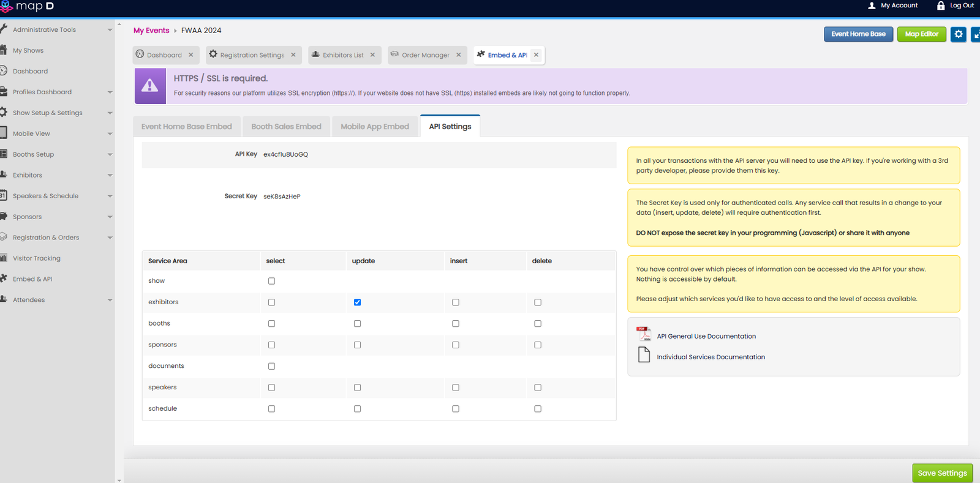Viewport: 980px width, 483px height.
Task: Click the My Events breadcrumb link
Action: pyautogui.click(x=151, y=31)
